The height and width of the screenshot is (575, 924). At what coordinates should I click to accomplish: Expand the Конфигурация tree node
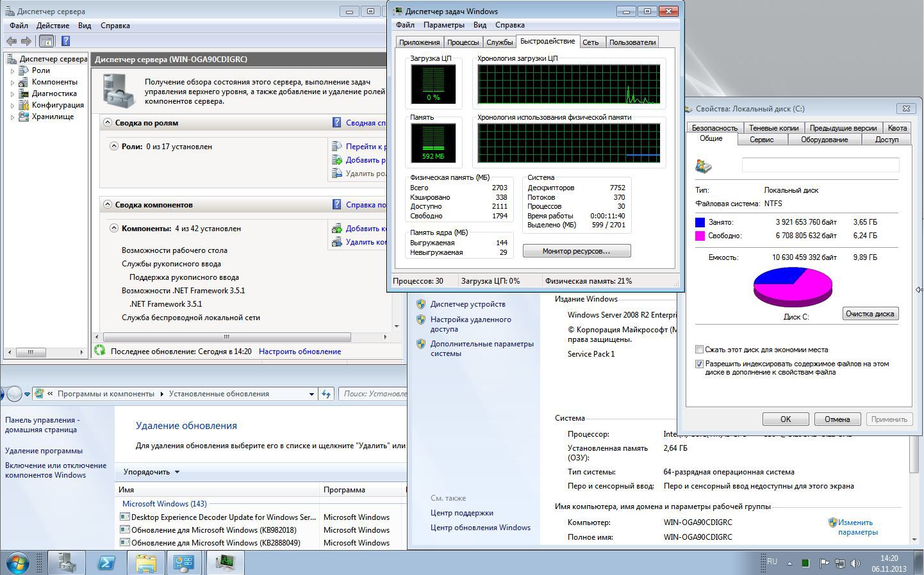[x=12, y=105]
